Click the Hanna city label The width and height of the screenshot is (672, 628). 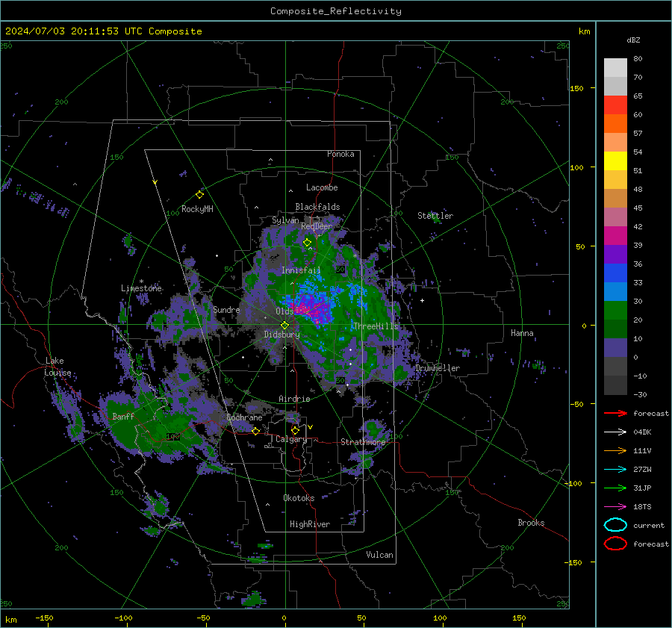(x=522, y=333)
